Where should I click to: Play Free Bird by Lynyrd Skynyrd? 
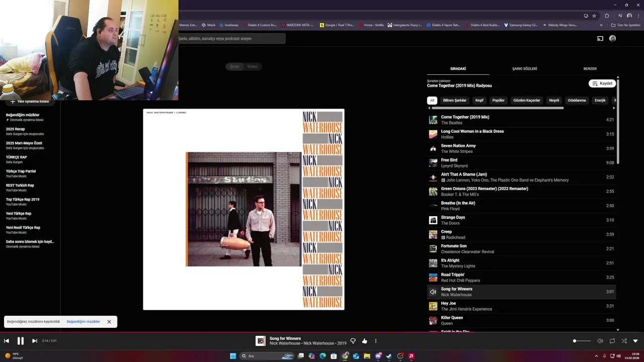tap(521, 163)
